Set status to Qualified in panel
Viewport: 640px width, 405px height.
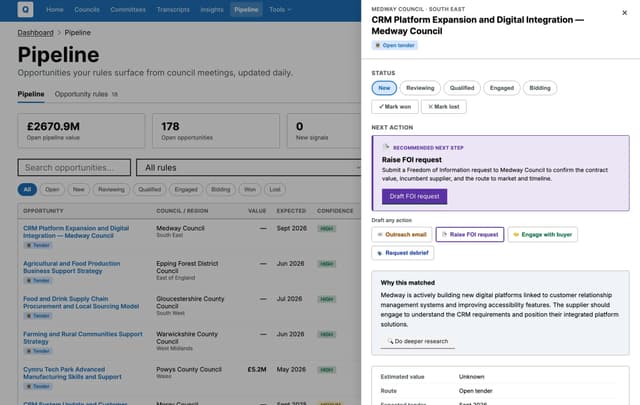point(462,88)
